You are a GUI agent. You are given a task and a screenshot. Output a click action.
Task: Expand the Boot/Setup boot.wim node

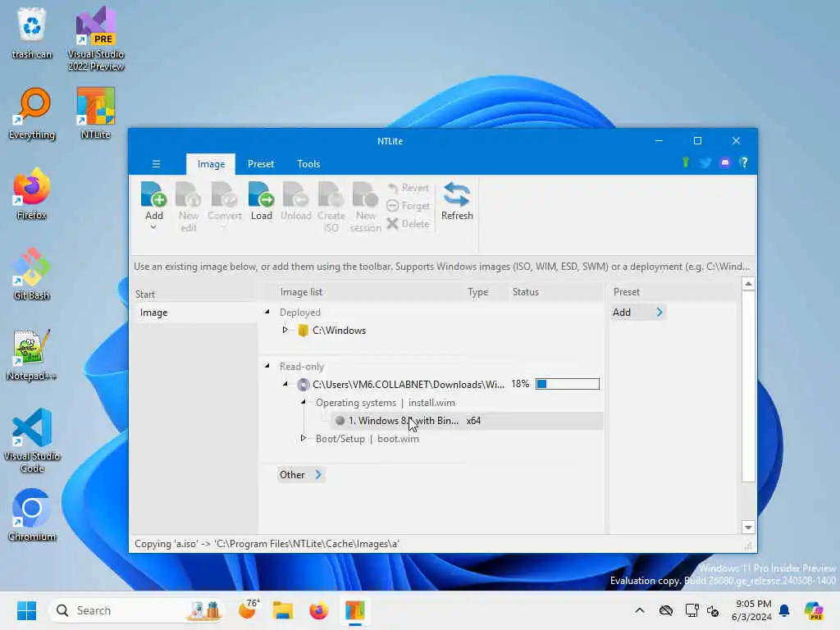coord(304,438)
